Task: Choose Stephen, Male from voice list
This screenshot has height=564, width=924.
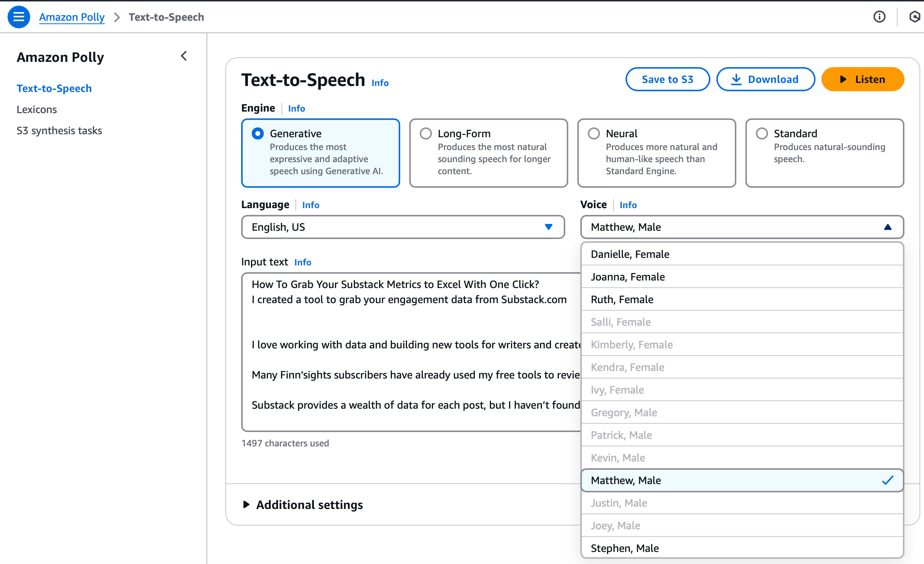Action: tap(742, 548)
